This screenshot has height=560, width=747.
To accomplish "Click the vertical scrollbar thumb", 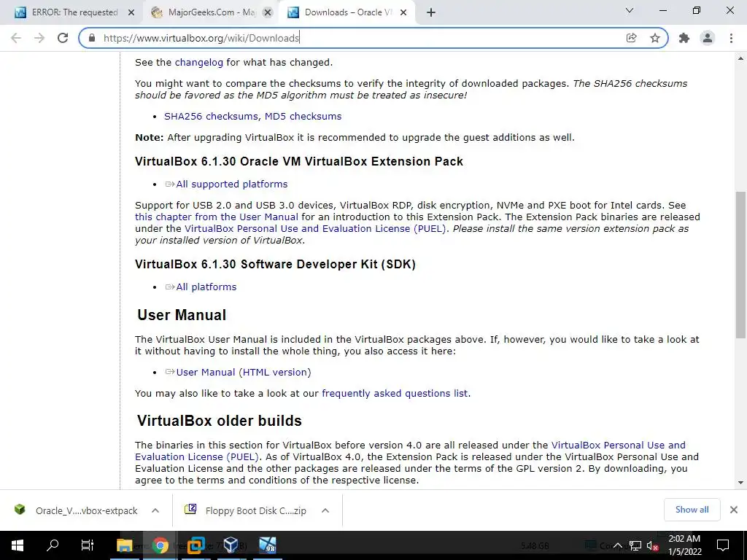I will coord(741,265).
